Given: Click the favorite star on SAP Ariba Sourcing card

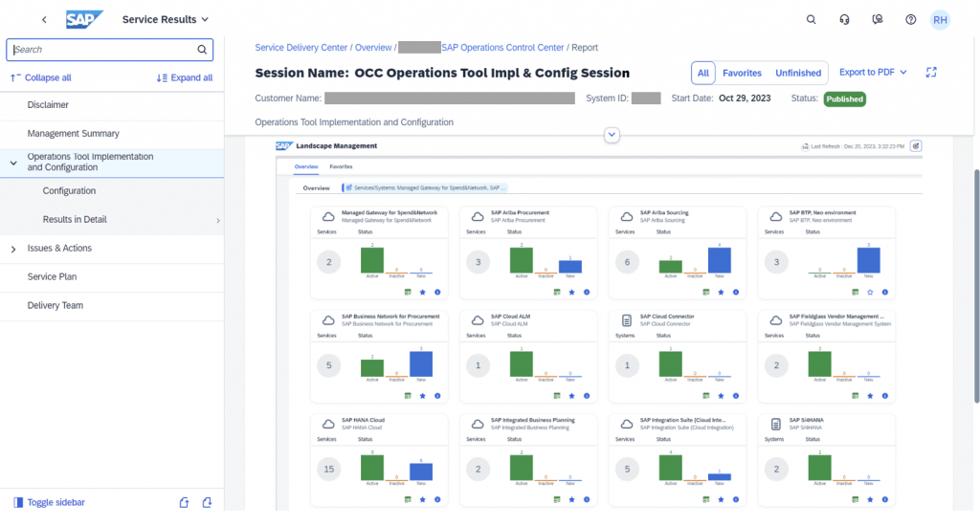Looking at the screenshot, I should coord(721,293).
